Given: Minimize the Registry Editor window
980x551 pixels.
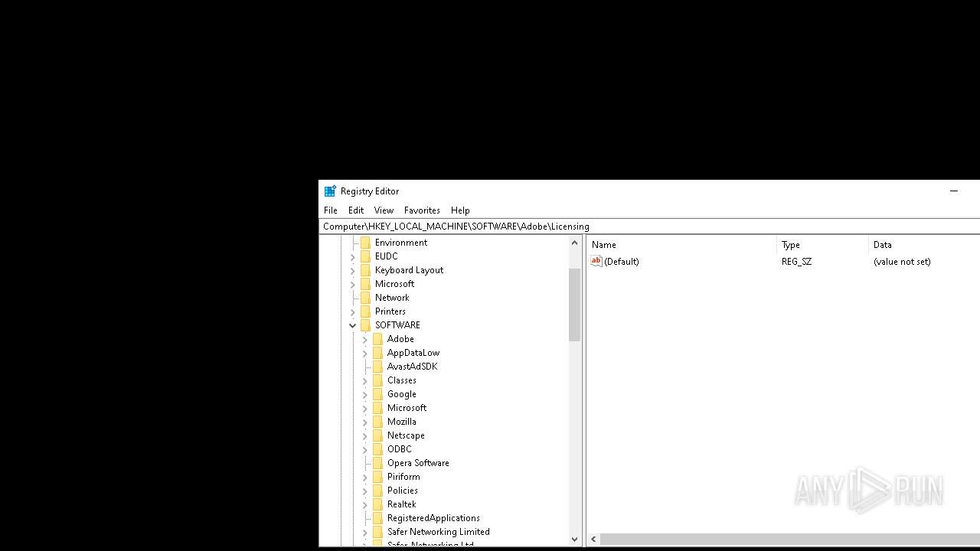Looking at the screenshot, I should coord(954,191).
